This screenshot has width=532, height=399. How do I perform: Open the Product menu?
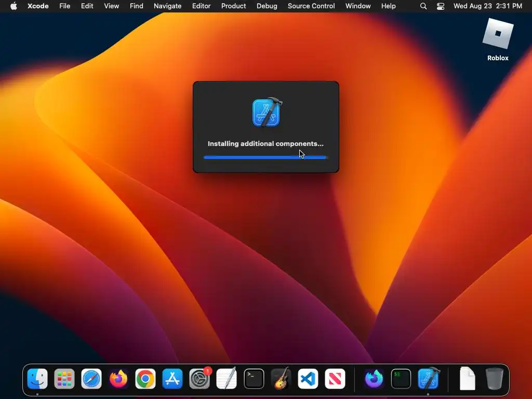pyautogui.click(x=233, y=6)
